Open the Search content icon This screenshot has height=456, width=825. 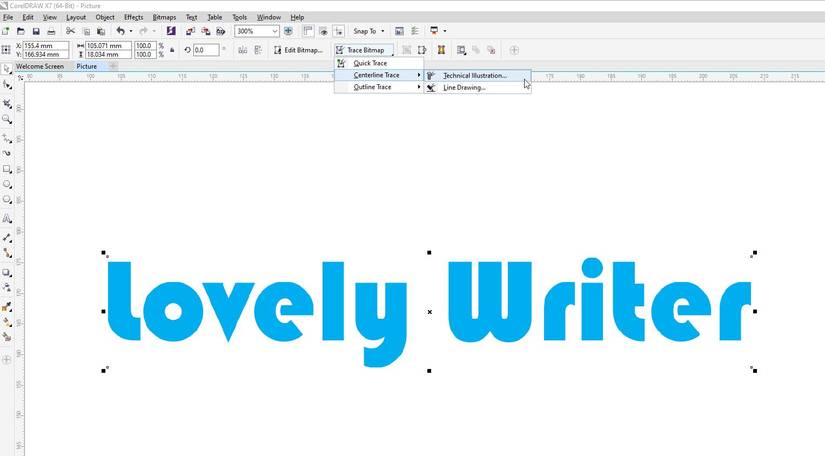click(171, 31)
